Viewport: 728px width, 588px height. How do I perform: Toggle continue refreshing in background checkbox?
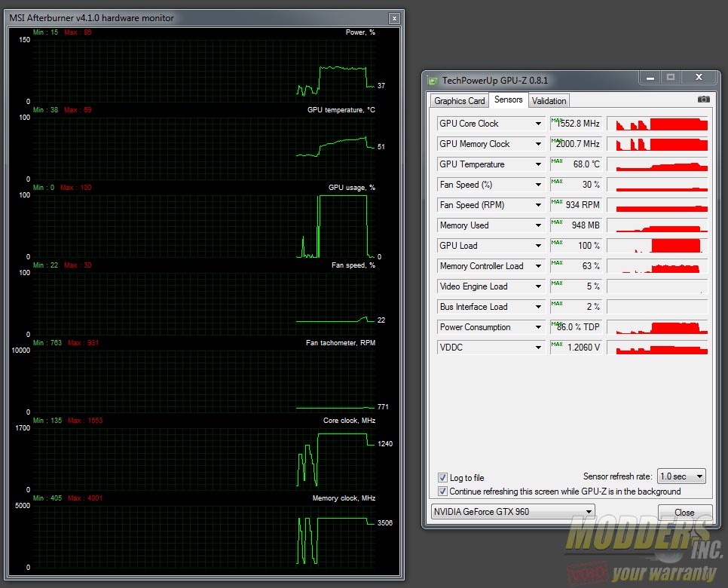click(x=442, y=492)
